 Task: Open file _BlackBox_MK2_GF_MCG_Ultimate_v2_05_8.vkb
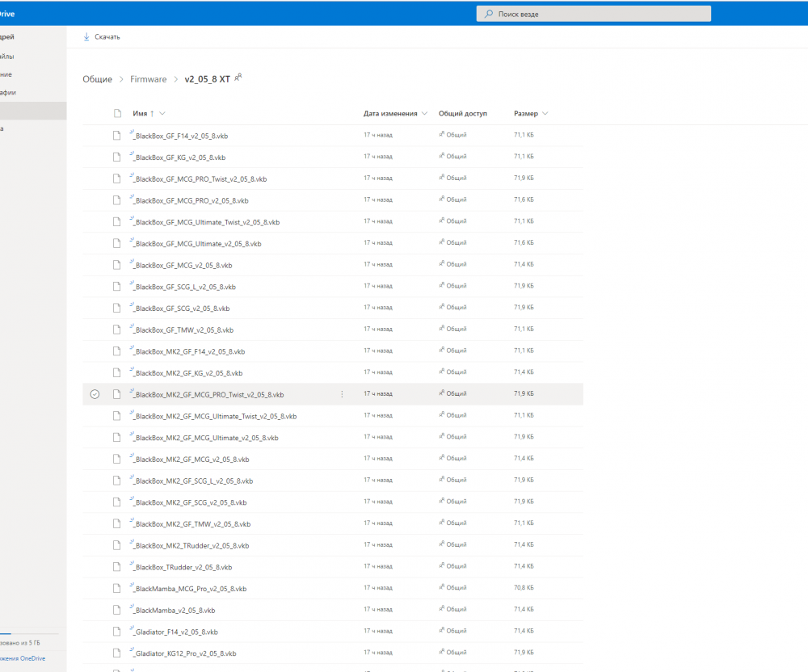point(205,439)
